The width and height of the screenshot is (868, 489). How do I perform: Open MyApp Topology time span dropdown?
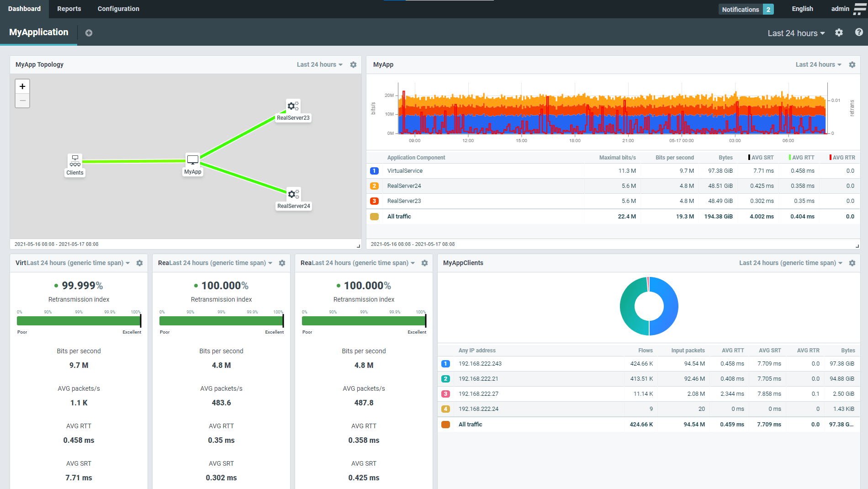(319, 65)
